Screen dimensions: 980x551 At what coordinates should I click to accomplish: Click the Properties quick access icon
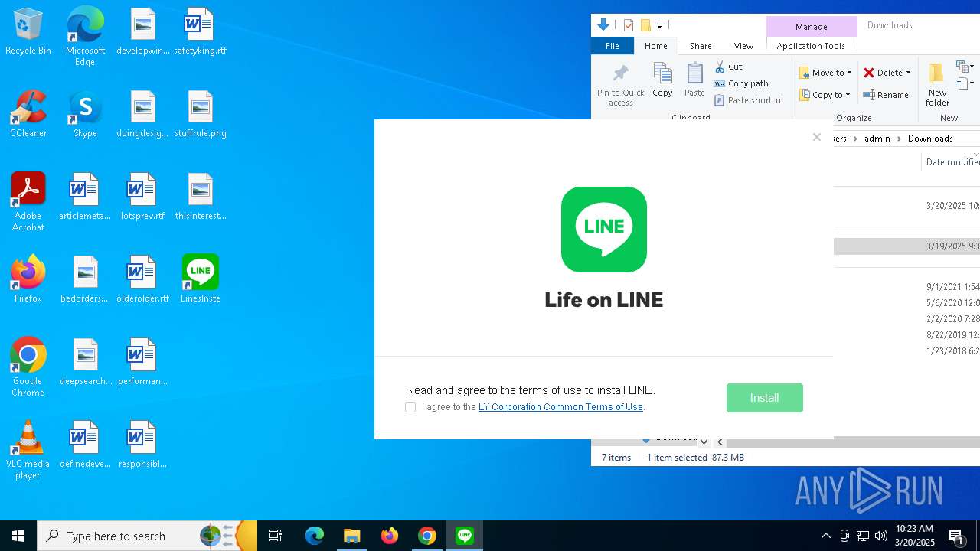628,25
